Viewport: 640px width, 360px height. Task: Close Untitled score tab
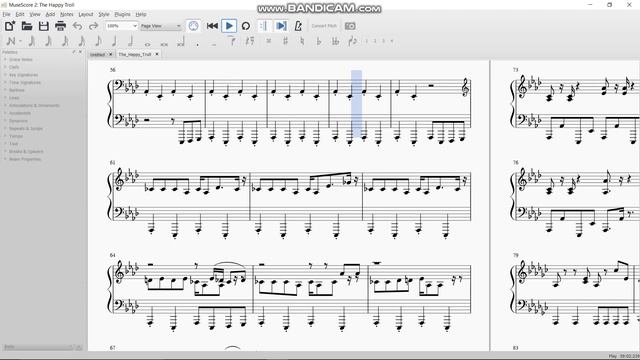pyautogui.click(x=110, y=54)
